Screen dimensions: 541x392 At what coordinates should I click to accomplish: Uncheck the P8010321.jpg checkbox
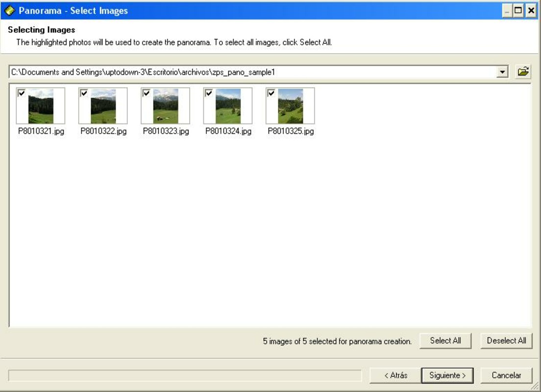pos(22,93)
